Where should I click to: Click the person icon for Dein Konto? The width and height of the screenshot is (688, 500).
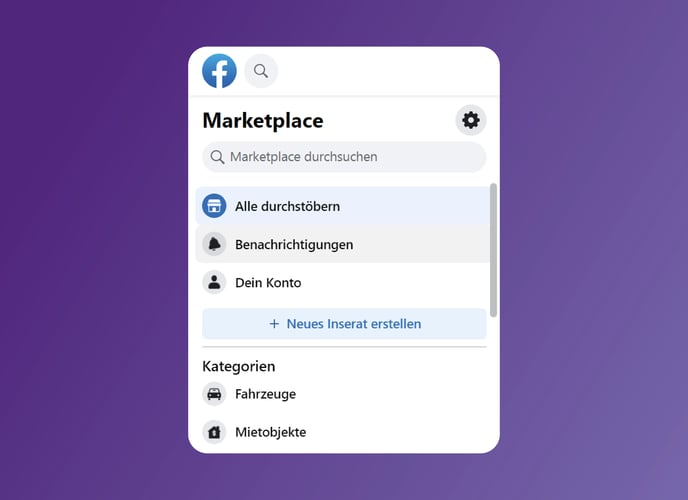click(x=214, y=282)
